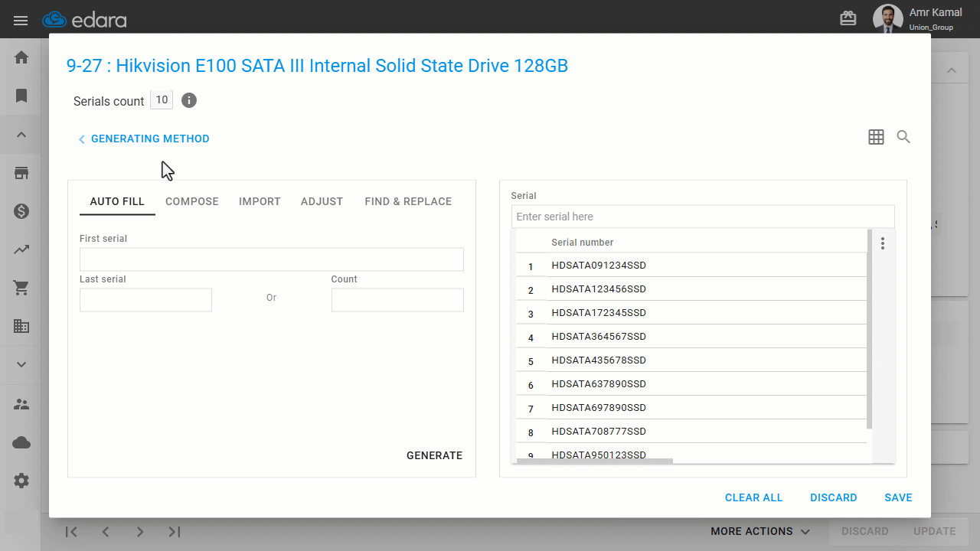Open the building icon in sidebar
This screenshot has width=980, height=551.
[21, 326]
